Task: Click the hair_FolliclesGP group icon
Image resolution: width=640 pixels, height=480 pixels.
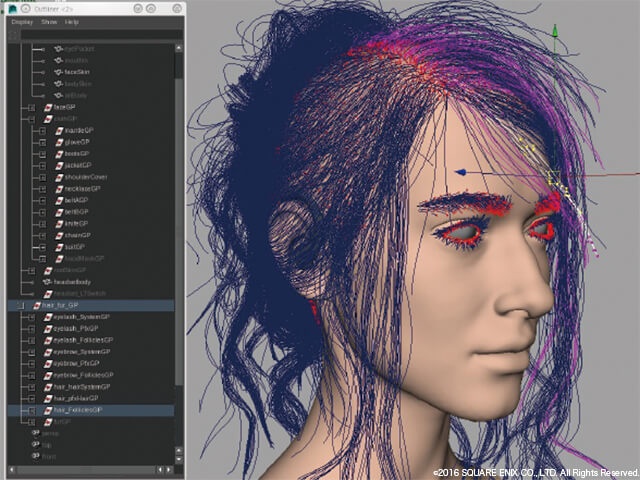Action: click(48, 410)
